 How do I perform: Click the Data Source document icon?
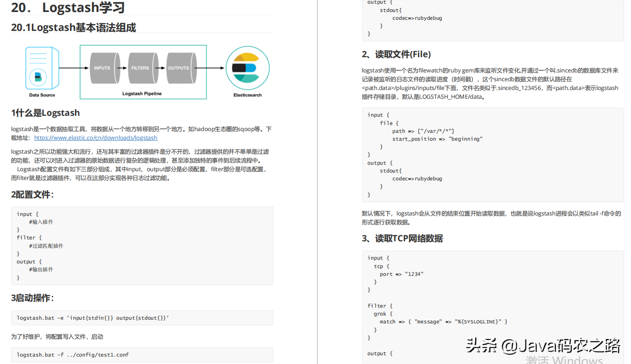point(42,68)
